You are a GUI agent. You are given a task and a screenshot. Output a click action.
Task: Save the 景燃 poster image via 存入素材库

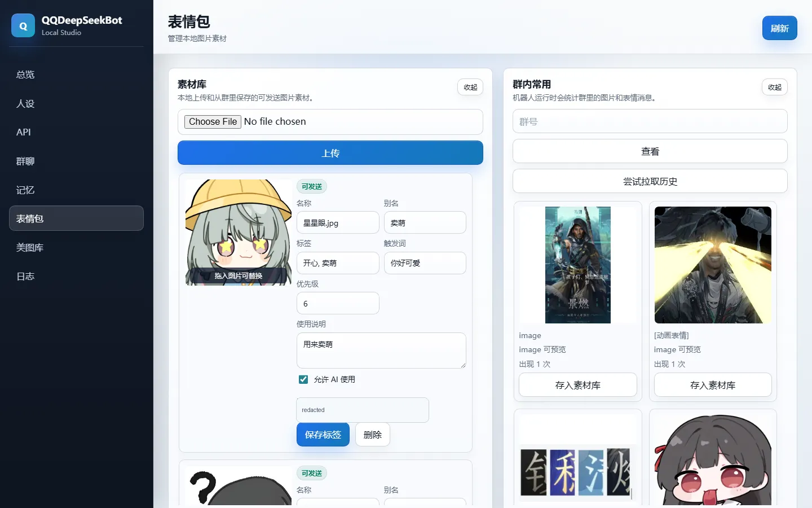[578, 385]
